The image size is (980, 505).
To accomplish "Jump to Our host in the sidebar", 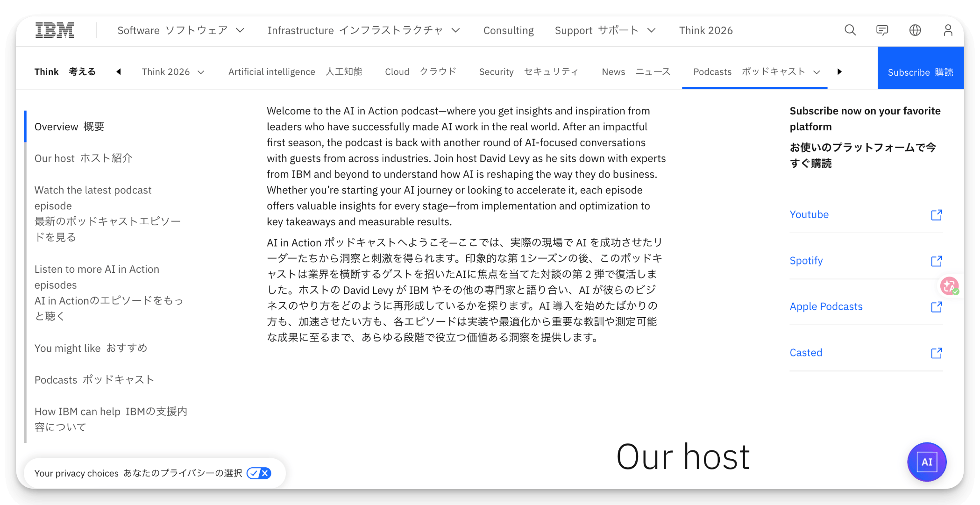I will click(x=84, y=158).
